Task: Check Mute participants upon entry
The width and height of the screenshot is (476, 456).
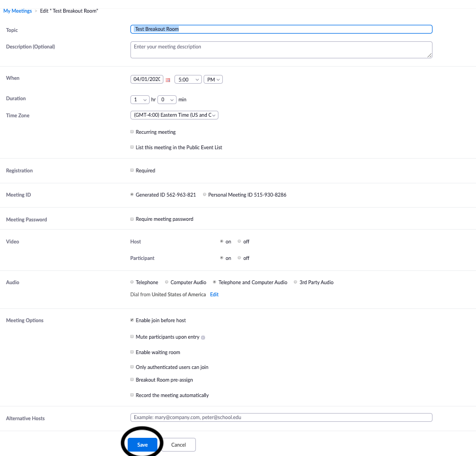Action: coord(132,336)
